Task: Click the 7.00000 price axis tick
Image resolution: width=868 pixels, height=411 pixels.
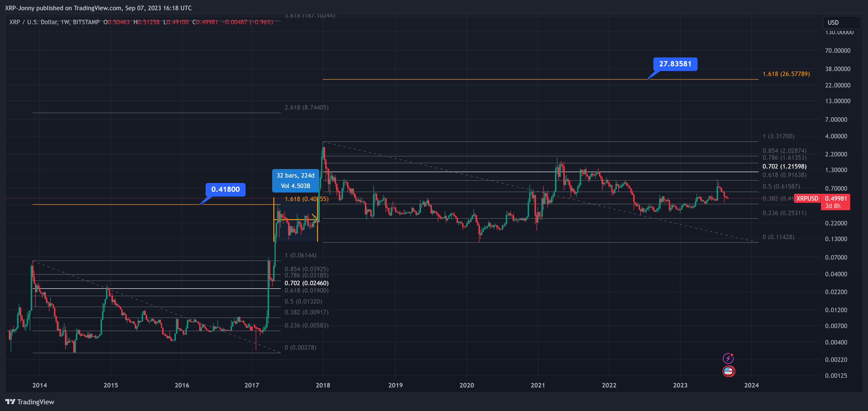Action: click(836, 120)
